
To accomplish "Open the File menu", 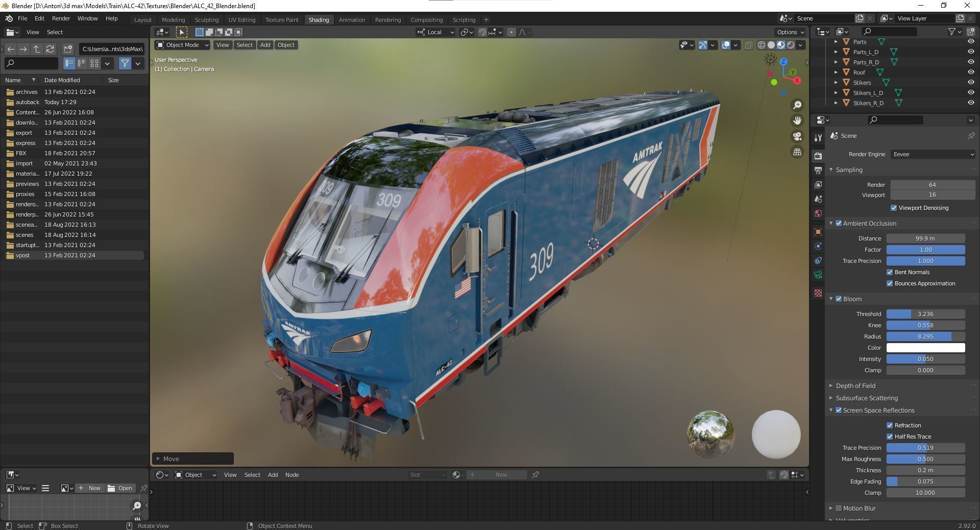I will [22, 18].
